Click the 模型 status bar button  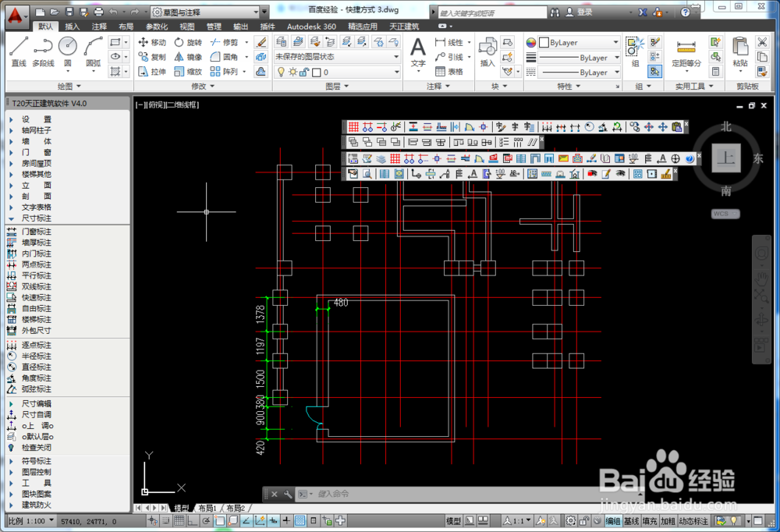[x=453, y=521]
